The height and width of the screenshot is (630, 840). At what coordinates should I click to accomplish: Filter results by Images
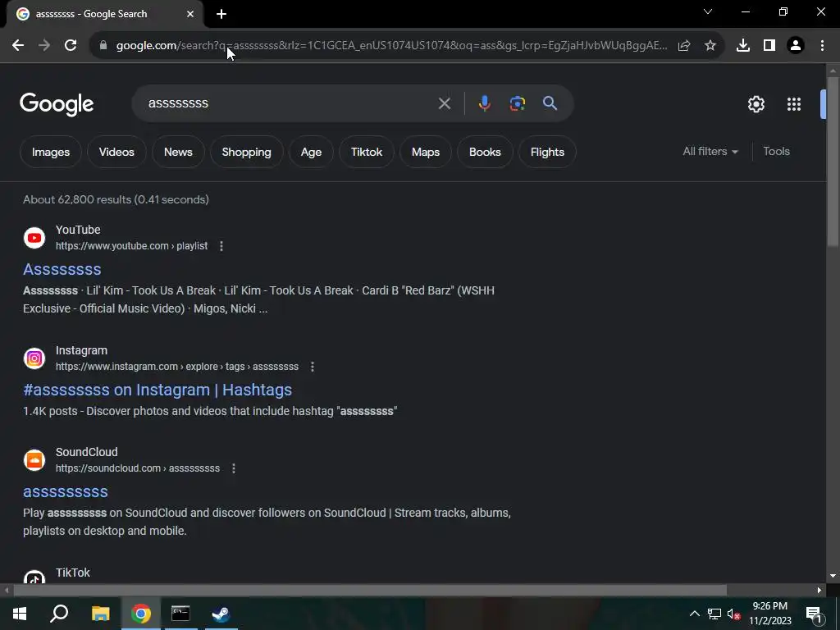coord(51,152)
